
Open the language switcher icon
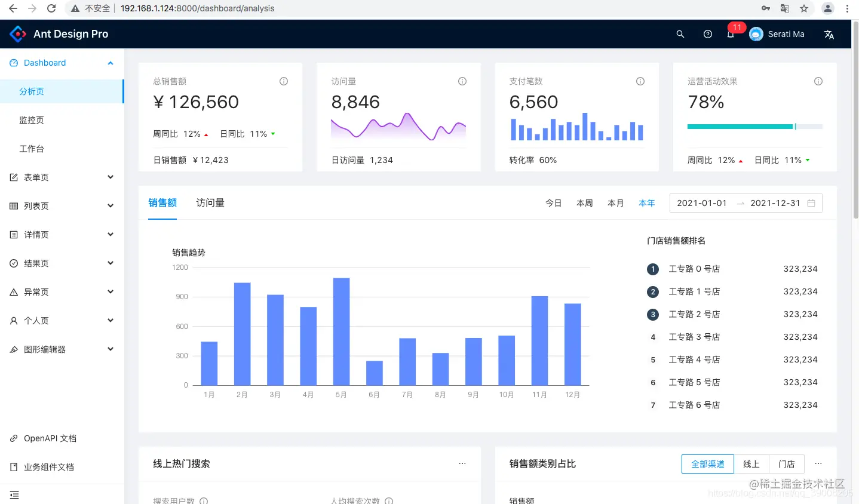point(829,35)
